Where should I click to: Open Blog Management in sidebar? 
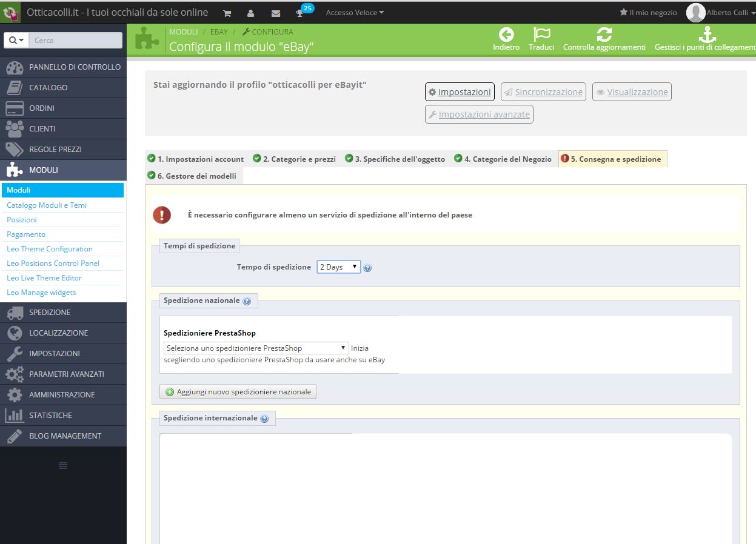pyautogui.click(x=63, y=436)
